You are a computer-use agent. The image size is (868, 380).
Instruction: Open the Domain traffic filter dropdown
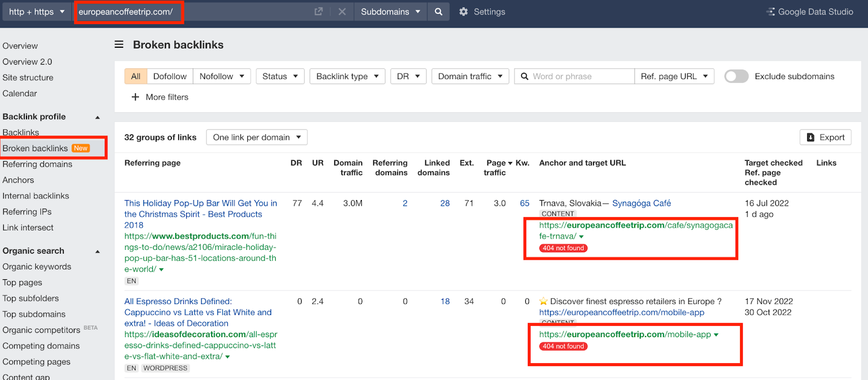(470, 76)
